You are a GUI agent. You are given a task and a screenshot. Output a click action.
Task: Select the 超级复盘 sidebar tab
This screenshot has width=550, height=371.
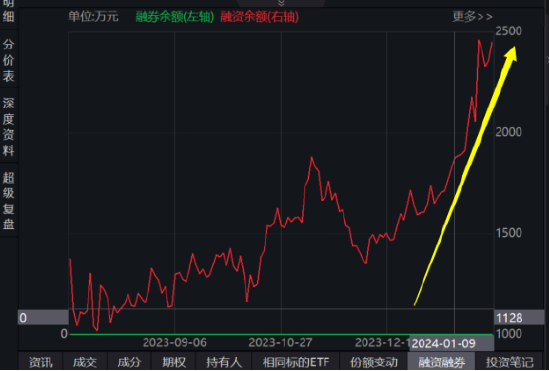8,201
